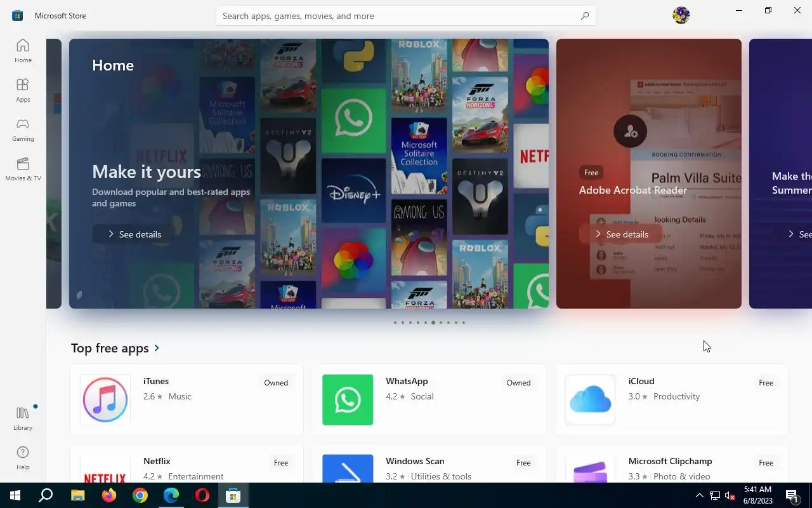This screenshot has height=508, width=812.
Task: Focus the search apps, games, movies field
Action: click(406, 16)
